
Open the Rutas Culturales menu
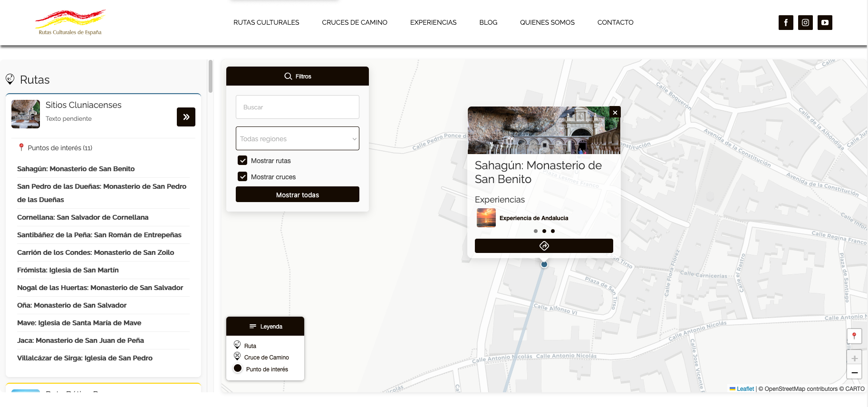pos(266,22)
